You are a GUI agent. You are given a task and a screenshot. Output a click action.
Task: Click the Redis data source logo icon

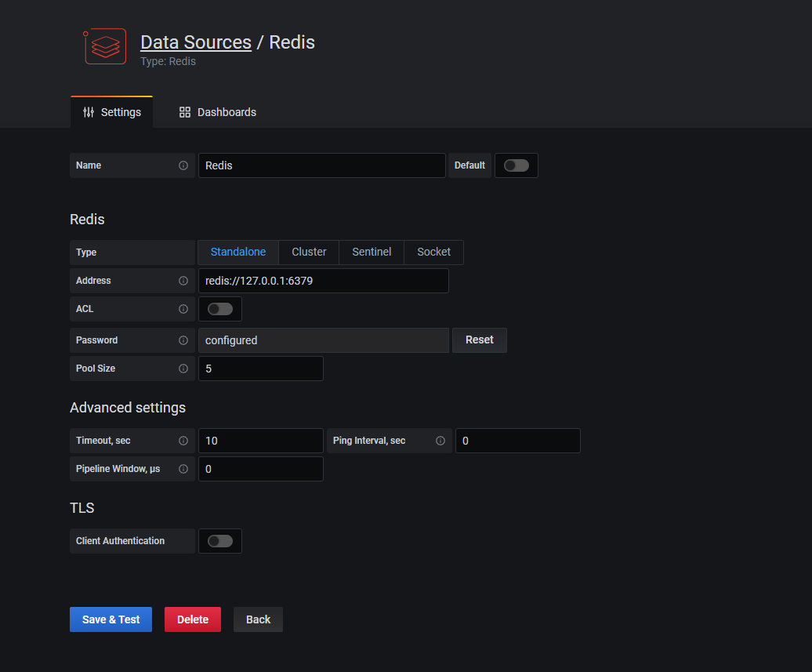104,46
